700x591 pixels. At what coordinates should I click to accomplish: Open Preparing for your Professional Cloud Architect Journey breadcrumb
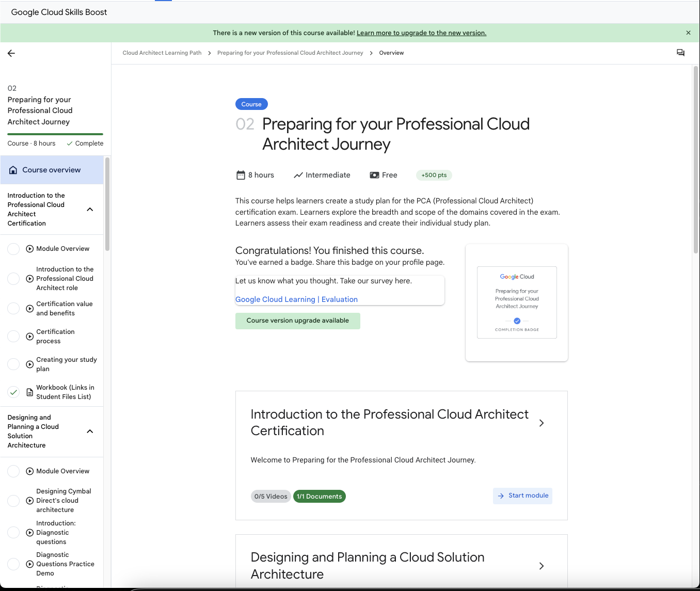pos(290,53)
